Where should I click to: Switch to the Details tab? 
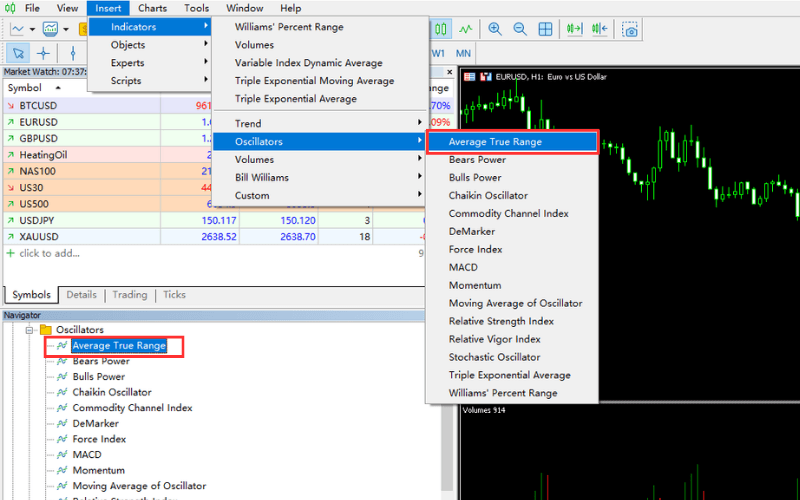82,295
